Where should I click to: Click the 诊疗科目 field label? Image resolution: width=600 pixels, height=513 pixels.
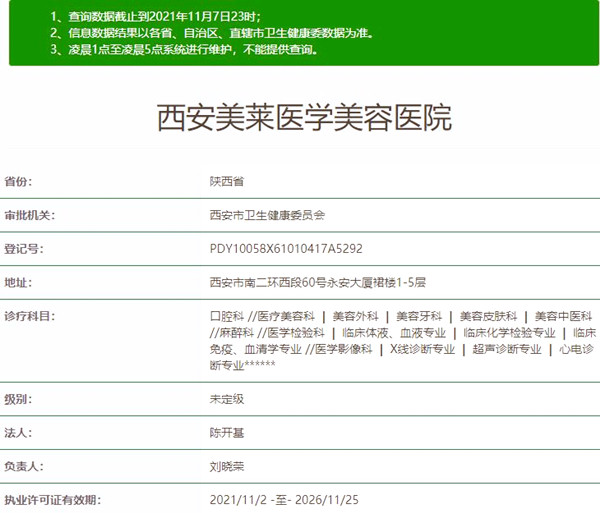(x=30, y=316)
